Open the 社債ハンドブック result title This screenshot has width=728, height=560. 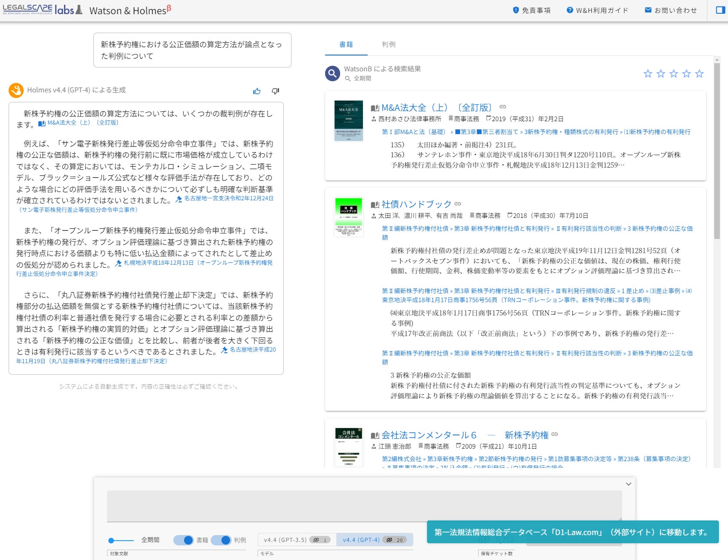[x=416, y=204]
